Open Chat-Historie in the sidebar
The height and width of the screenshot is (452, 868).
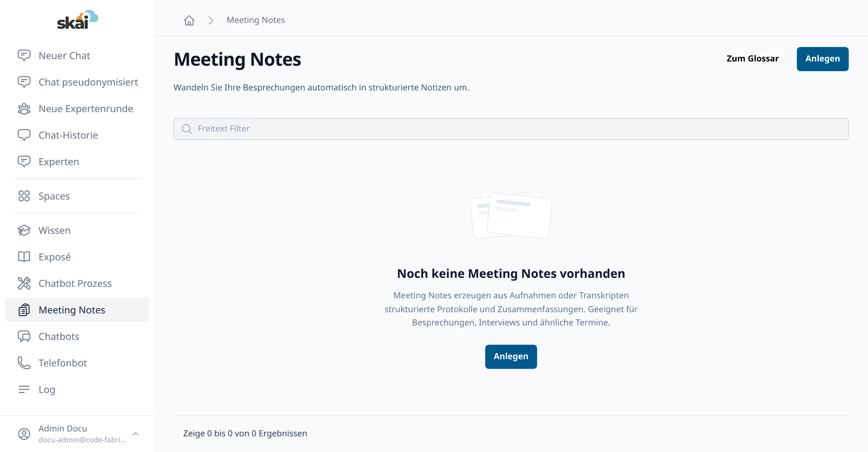(x=77, y=135)
